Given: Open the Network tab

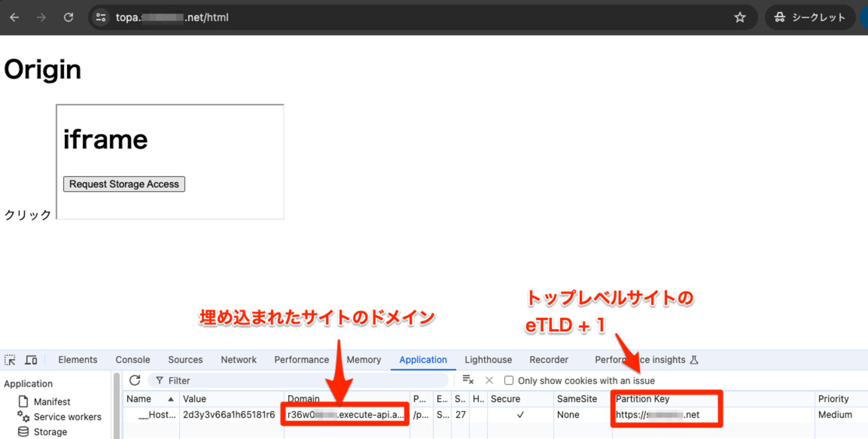Looking at the screenshot, I should click(x=239, y=360).
